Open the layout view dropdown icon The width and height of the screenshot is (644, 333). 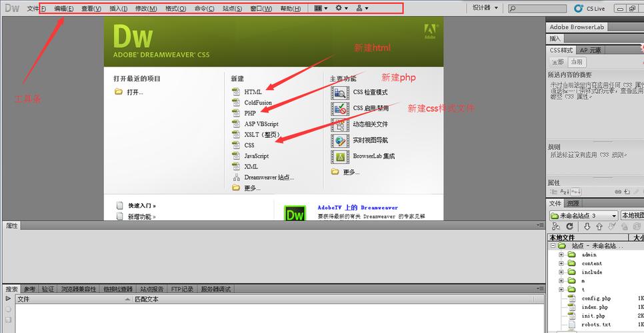pyautogui.click(x=321, y=8)
